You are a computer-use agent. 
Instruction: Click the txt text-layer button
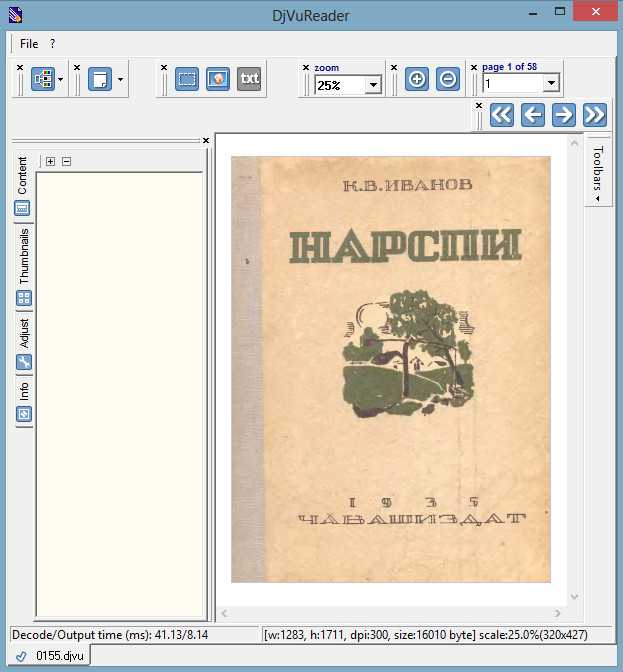coord(249,79)
